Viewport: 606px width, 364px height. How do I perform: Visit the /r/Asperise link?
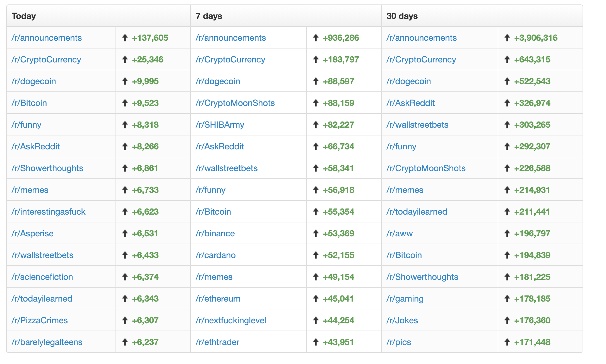[32, 233]
